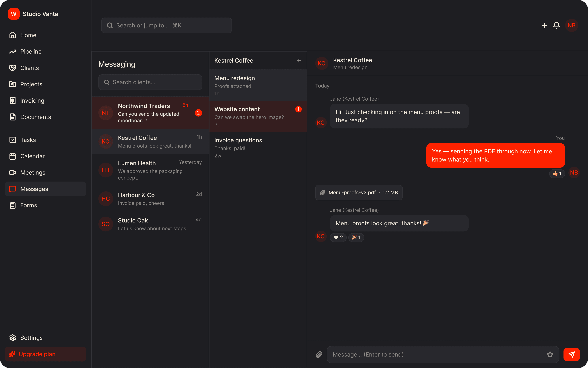Click the Tasks checkbox icon in sidebar

click(x=13, y=140)
